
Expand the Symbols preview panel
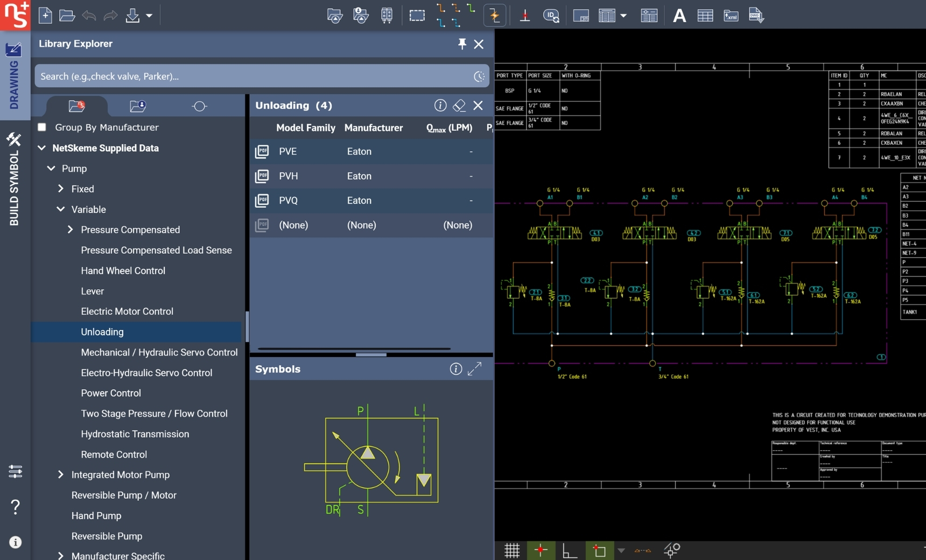tap(474, 369)
